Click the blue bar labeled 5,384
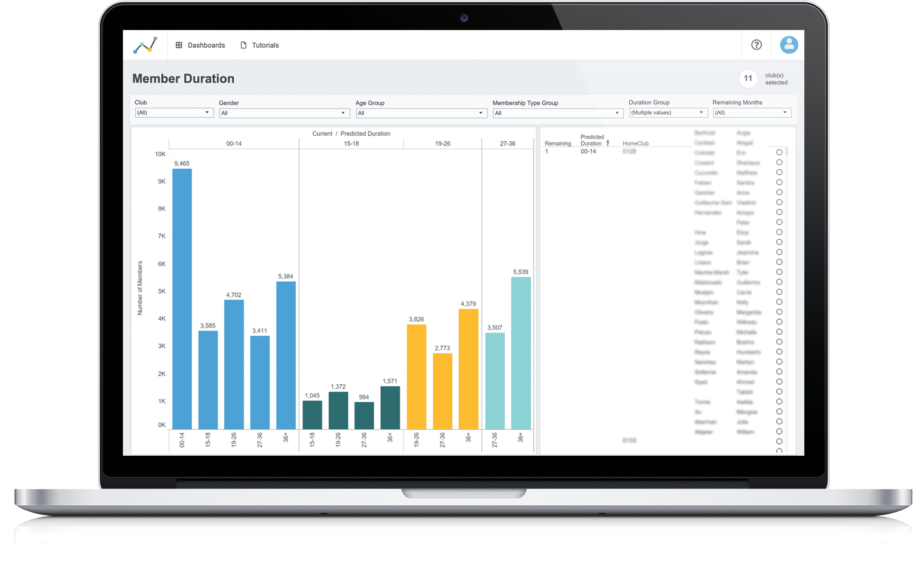The image size is (924, 561). click(286, 356)
